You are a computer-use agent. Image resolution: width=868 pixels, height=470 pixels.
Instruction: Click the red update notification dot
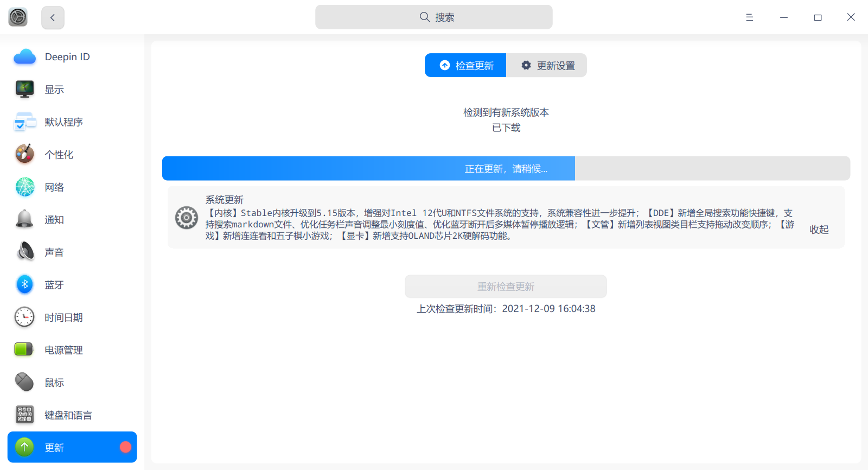coord(125,447)
